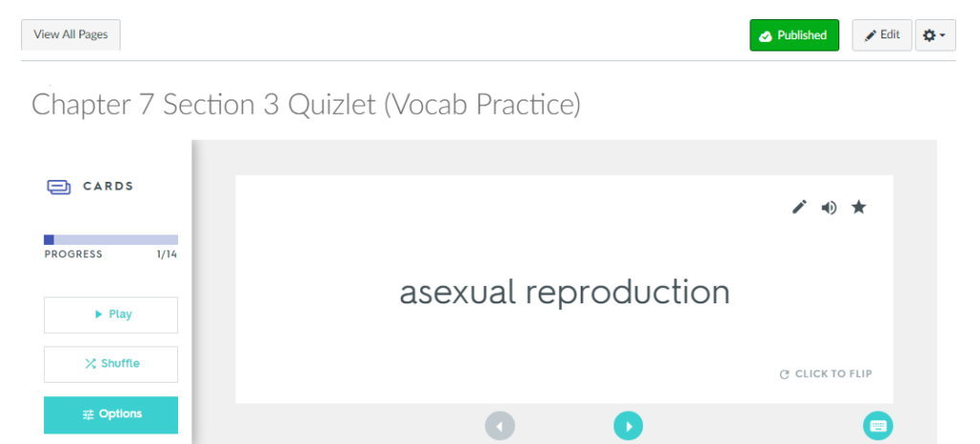Click the Chapter 7 Section 3 Quizlet title

pyautogui.click(x=306, y=104)
